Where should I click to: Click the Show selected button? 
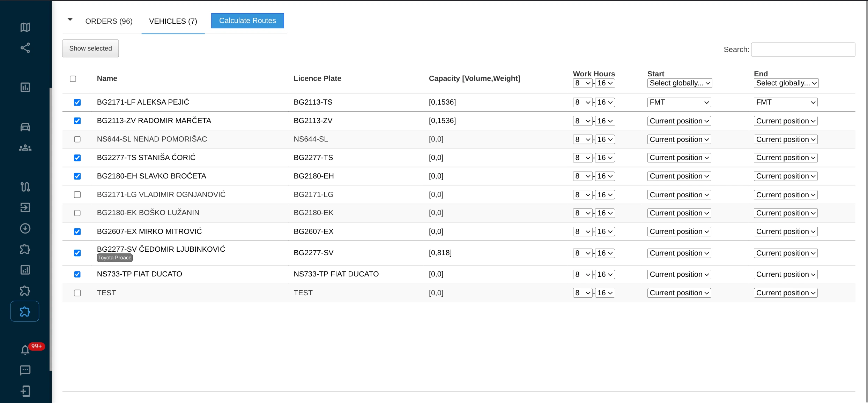90,48
